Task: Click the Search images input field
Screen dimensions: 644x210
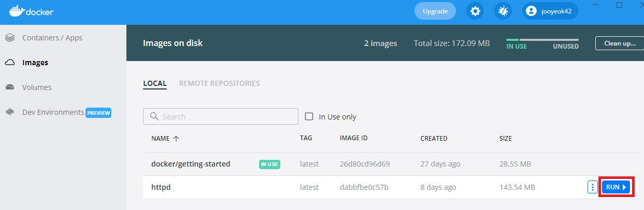Action: tap(221, 116)
